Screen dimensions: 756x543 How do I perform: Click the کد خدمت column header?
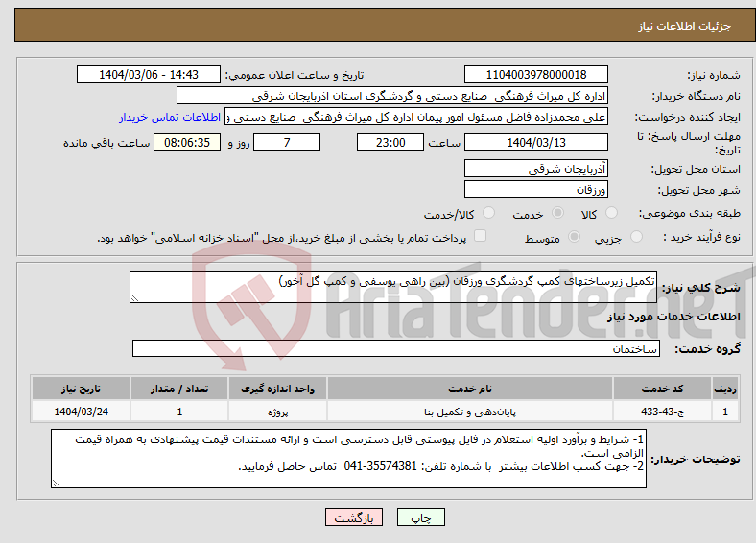[663, 389]
